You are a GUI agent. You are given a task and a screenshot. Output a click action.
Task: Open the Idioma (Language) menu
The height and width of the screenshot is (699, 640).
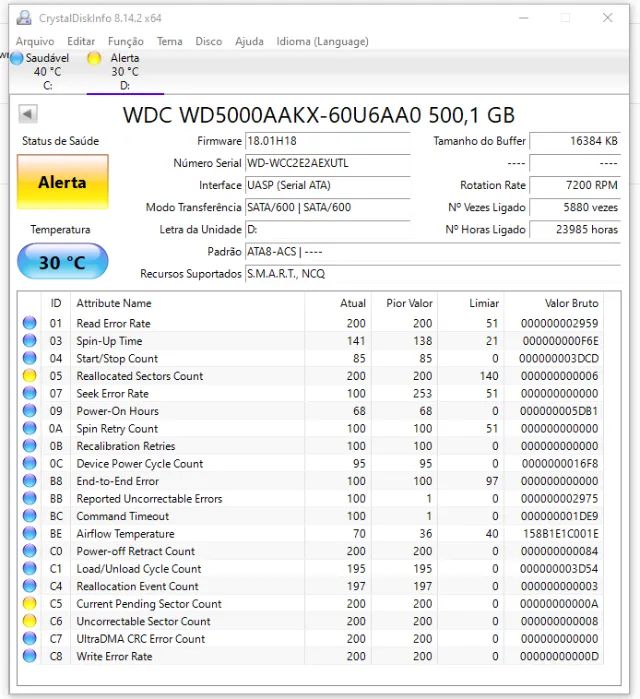click(x=322, y=41)
